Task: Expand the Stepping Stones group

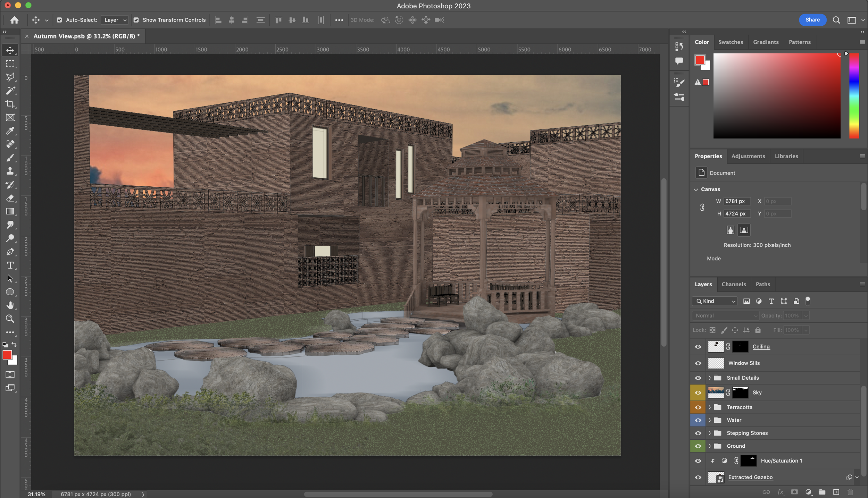Action: pos(709,433)
